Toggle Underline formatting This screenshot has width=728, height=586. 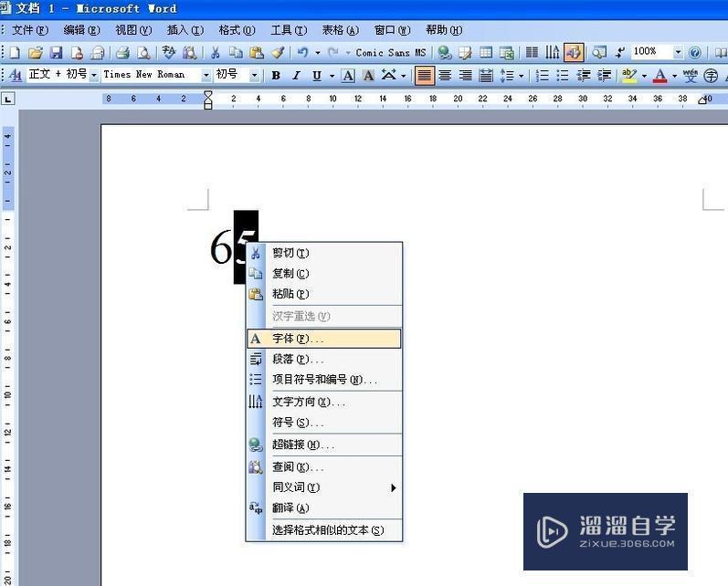[x=317, y=75]
